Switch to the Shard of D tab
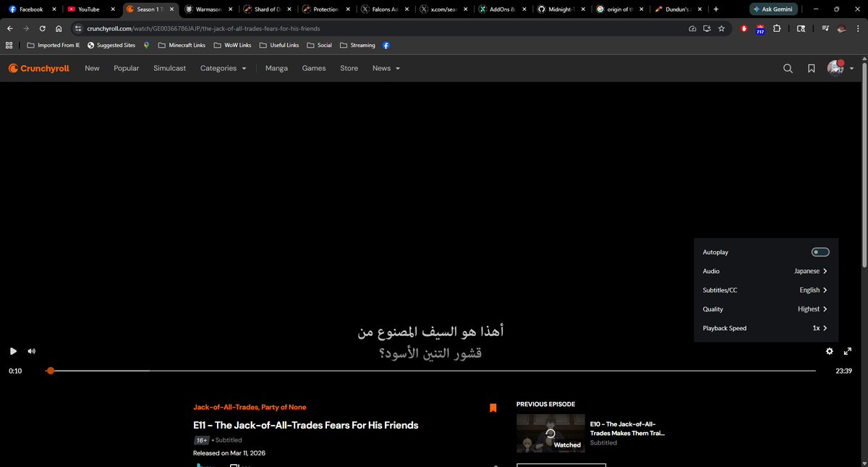The width and height of the screenshot is (868, 467). [268, 9]
